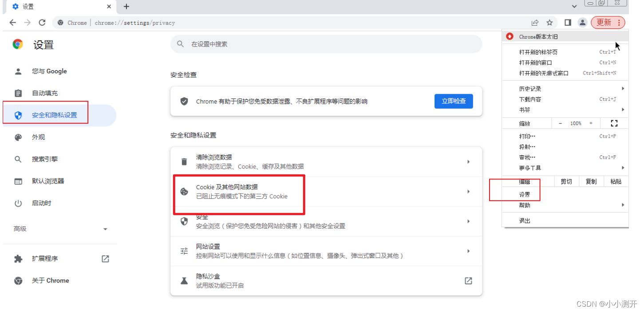Reload the page with the refresh icon

pos(42,23)
